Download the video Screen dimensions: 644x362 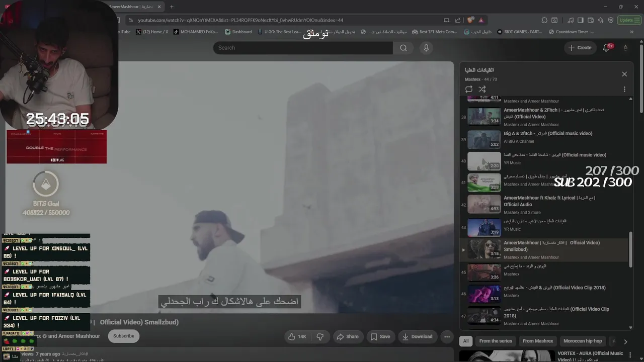[418, 336]
